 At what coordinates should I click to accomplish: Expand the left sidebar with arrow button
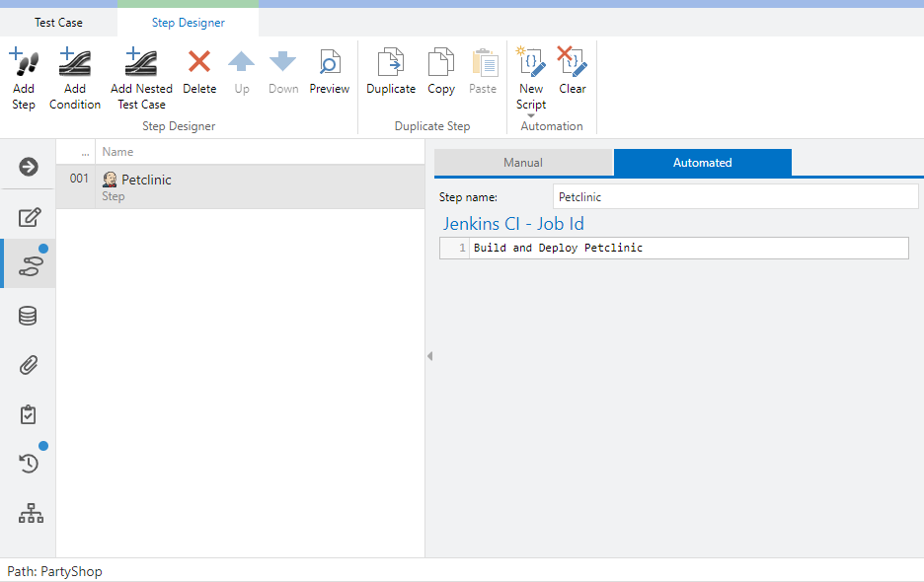click(x=29, y=167)
